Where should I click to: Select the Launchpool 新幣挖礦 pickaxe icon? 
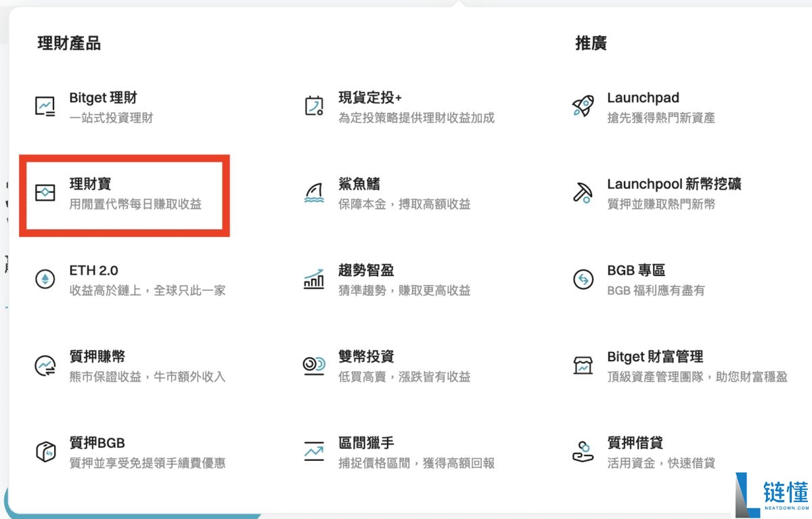point(583,193)
